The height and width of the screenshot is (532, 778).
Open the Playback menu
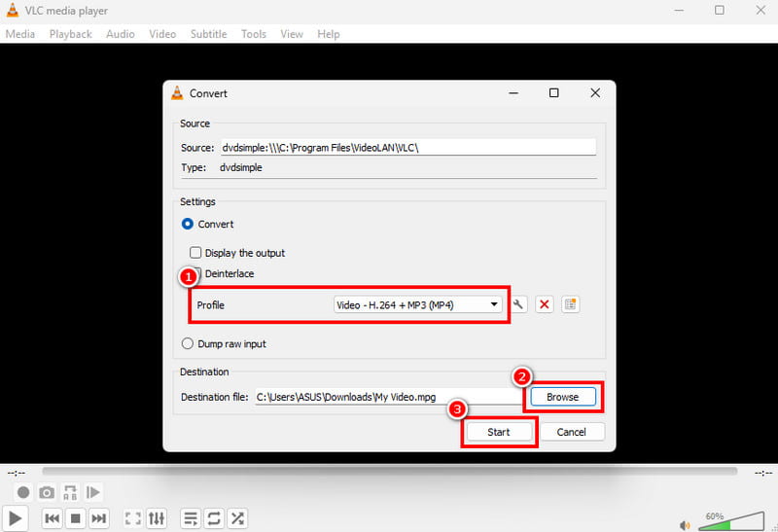point(70,34)
